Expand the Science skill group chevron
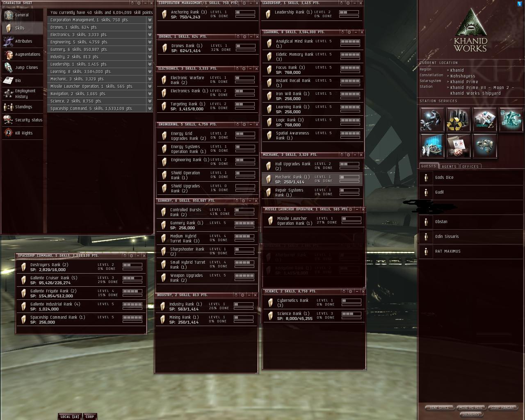Screen dimensions: 525x420 point(150,101)
